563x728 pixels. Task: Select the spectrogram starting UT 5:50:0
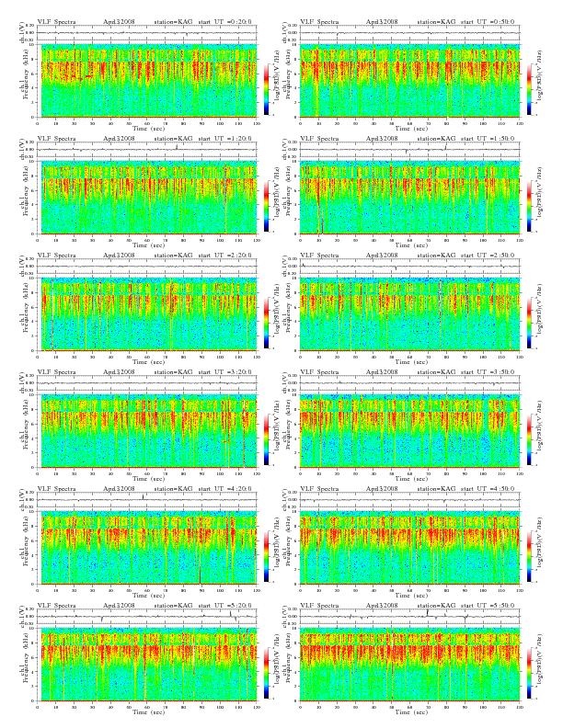(409, 665)
